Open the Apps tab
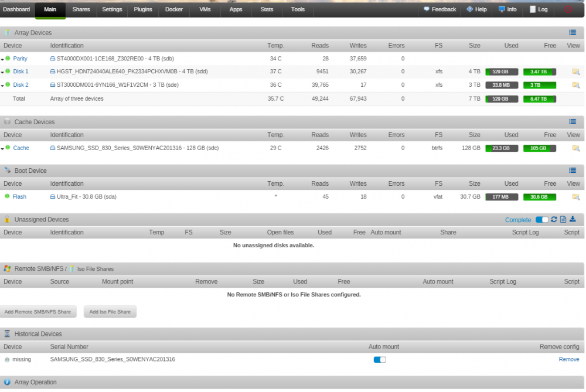The height and width of the screenshot is (392, 586). click(236, 9)
